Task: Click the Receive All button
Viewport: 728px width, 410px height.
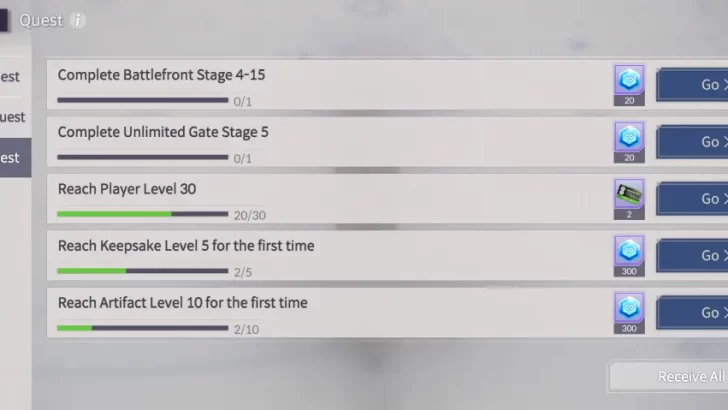Action: pyautogui.click(x=670, y=376)
